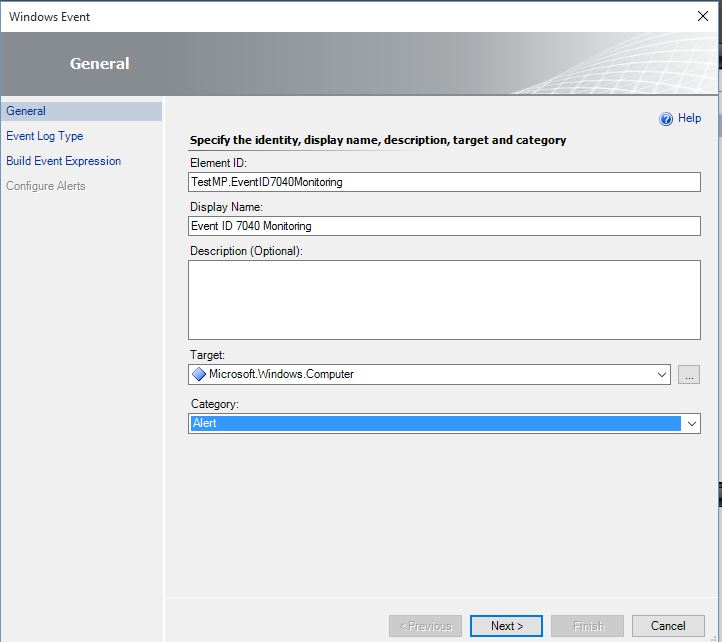Click the blue Help question mark icon
Viewport: 722px width, 642px height.
point(665,119)
